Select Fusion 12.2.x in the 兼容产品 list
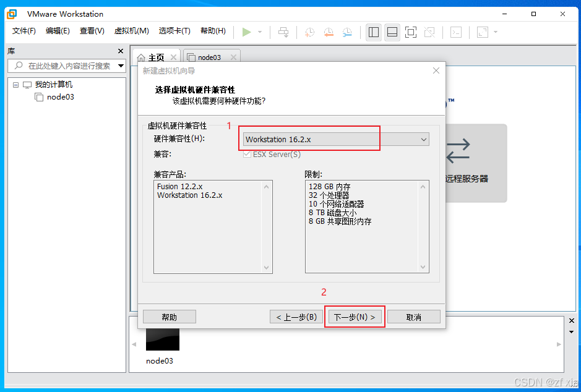The height and width of the screenshot is (392, 581). (x=179, y=187)
